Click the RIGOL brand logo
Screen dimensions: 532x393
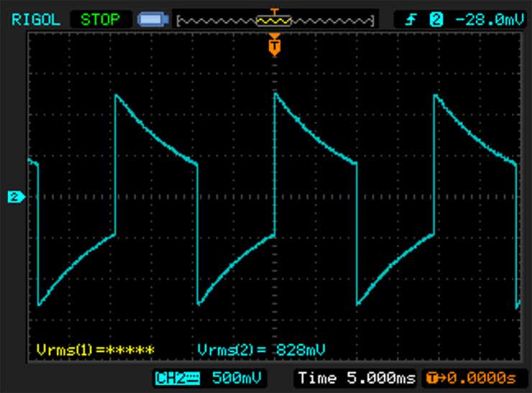pyautogui.click(x=36, y=19)
